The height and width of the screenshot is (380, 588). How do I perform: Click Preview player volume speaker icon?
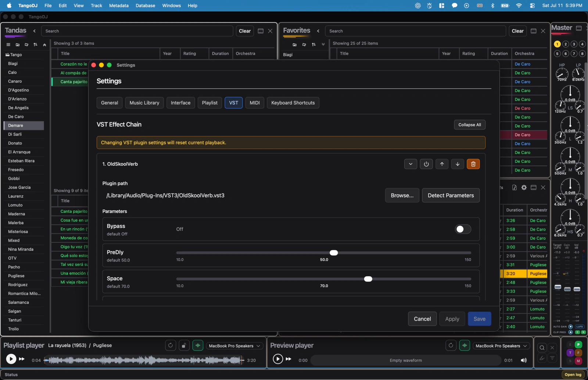[524, 360]
